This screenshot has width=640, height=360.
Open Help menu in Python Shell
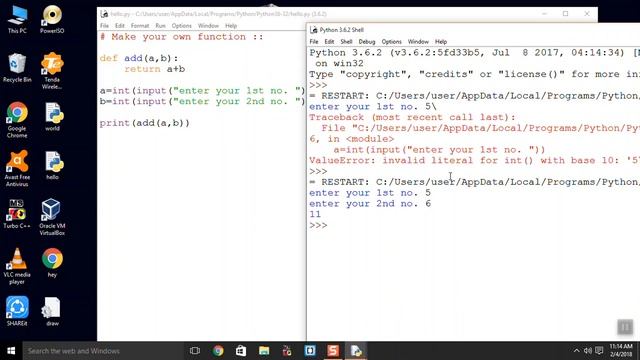441,42
